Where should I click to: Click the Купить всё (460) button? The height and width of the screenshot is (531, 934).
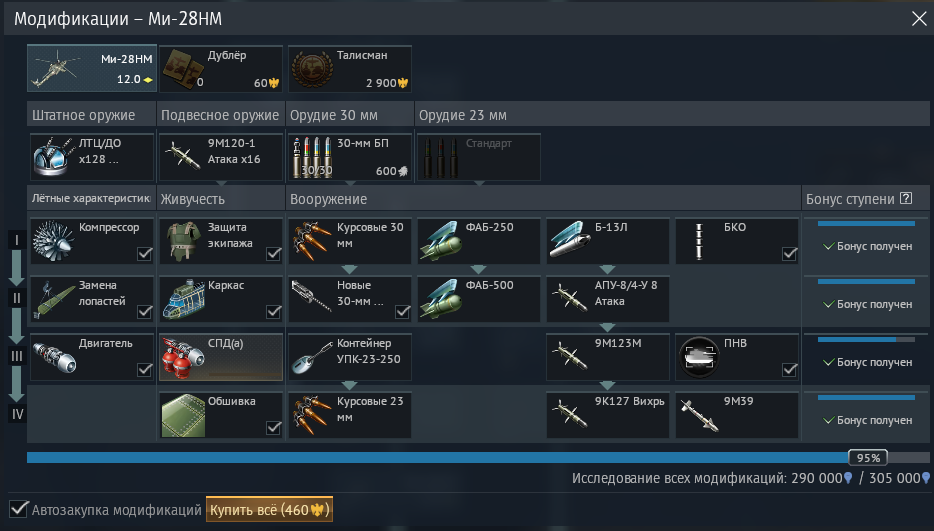tap(269, 510)
